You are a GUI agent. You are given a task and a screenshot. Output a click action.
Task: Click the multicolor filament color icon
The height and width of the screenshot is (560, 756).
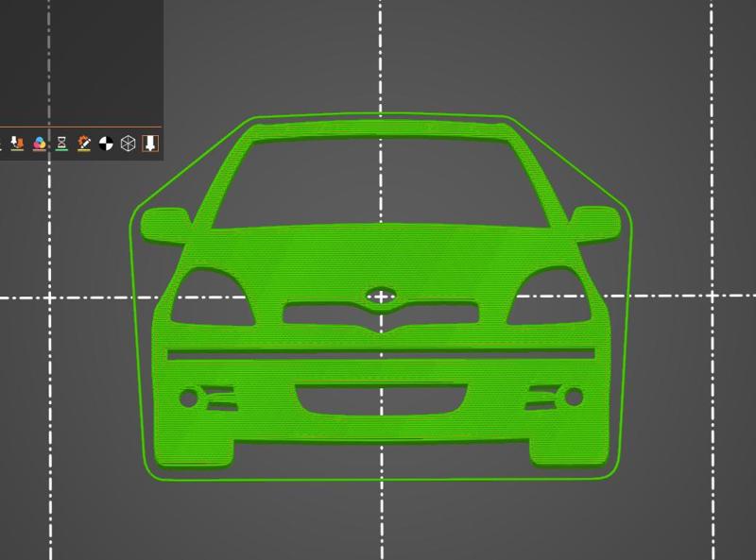pos(40,144)
